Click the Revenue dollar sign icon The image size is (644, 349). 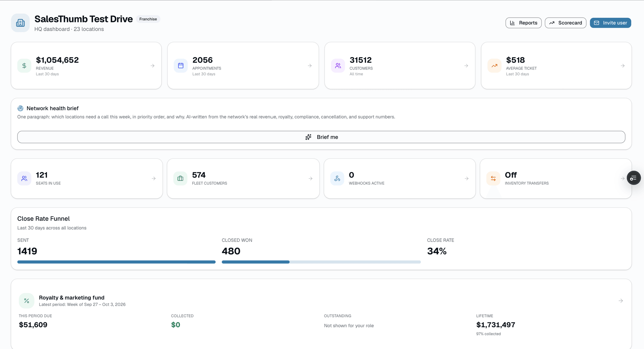[x=24, y=66]
